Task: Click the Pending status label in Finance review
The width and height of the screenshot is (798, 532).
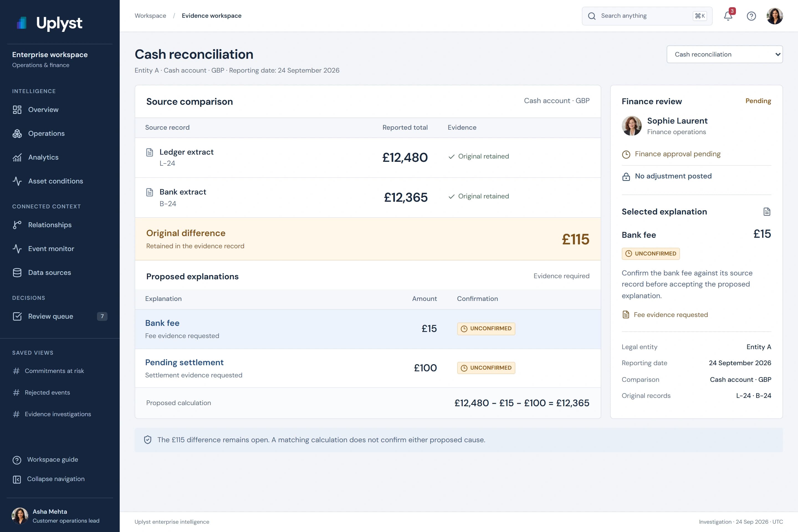Action: tap(758, 101)
